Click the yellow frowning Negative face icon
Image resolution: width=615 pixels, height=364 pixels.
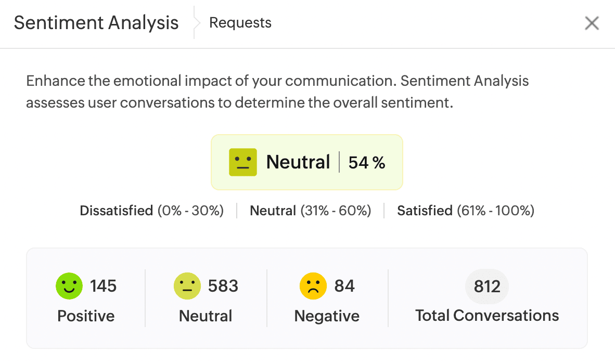(x=313, y=286)
